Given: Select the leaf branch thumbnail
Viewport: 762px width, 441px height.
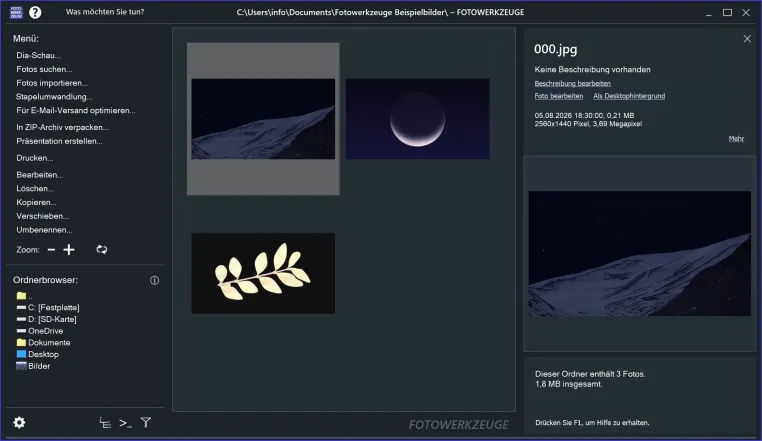Looking at the screenshot, I should tap(263, 273).
